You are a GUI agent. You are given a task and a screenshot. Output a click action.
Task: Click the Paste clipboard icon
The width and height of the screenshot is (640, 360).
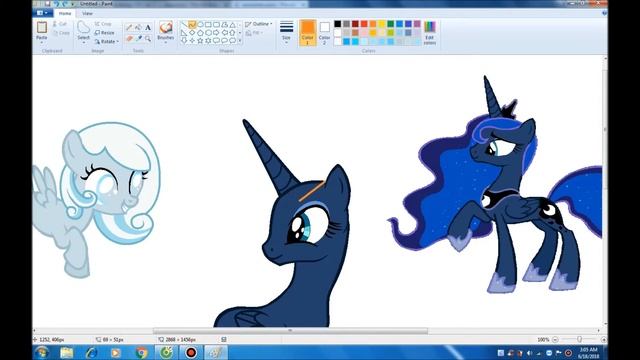(42, 27)
